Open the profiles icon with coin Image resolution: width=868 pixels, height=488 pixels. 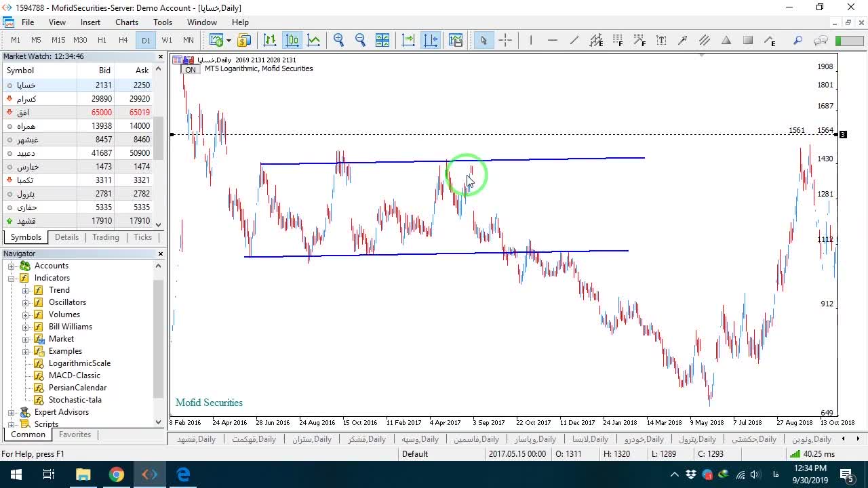[244, 40]
